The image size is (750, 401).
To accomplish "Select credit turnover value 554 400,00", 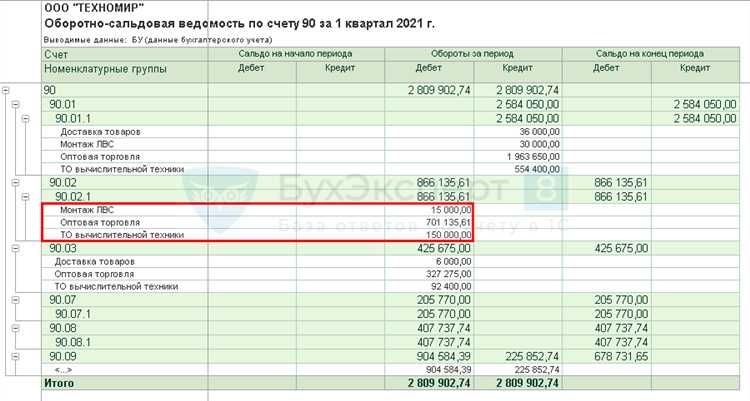I will coord(537,169).
